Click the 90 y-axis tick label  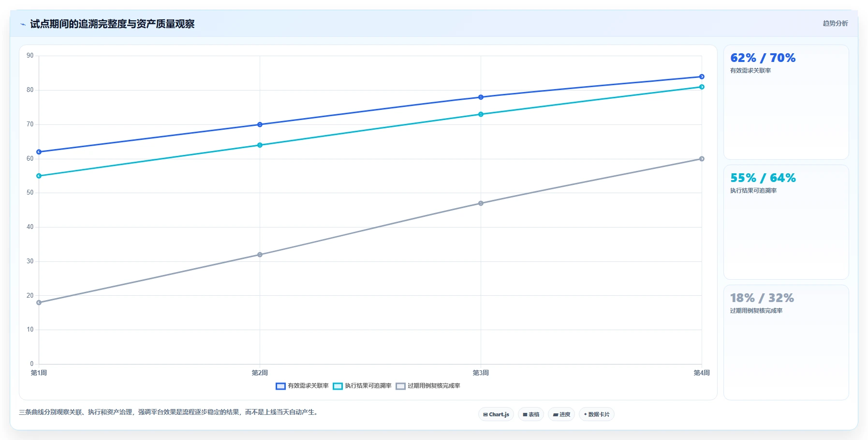pos(30,56)
